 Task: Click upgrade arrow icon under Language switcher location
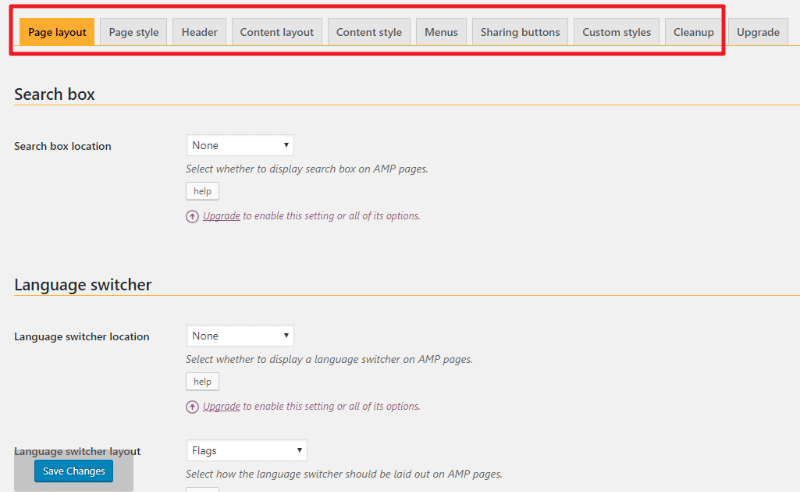(x=192, y=407)
